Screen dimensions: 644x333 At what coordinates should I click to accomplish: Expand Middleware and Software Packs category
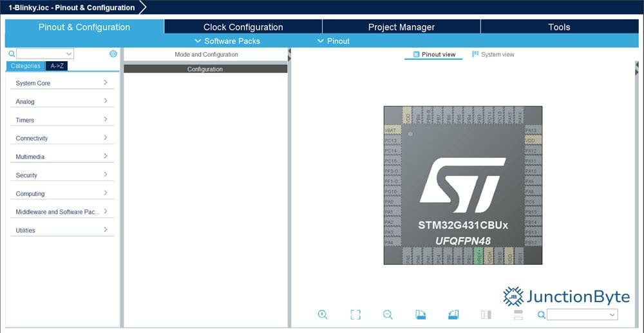point(62,212)
